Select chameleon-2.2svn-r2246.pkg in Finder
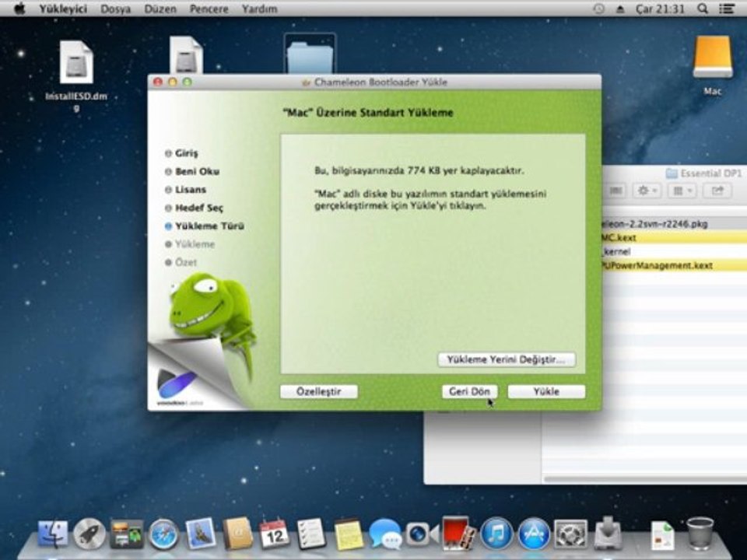Screen dimensions: 747x560 674,224
